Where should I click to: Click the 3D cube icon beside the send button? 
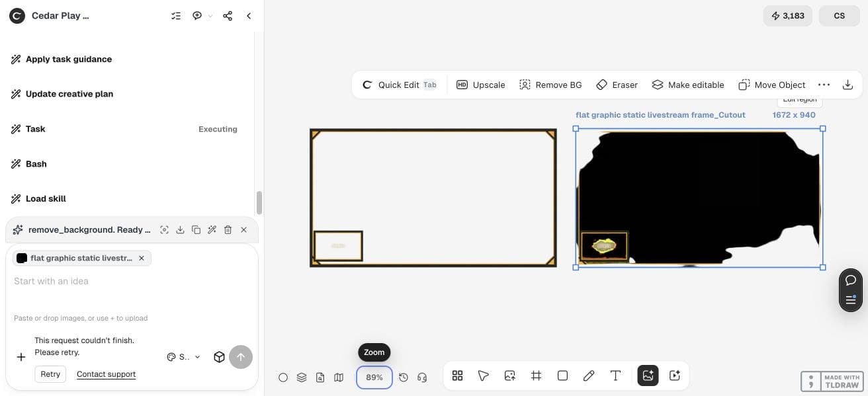[220, 357]
